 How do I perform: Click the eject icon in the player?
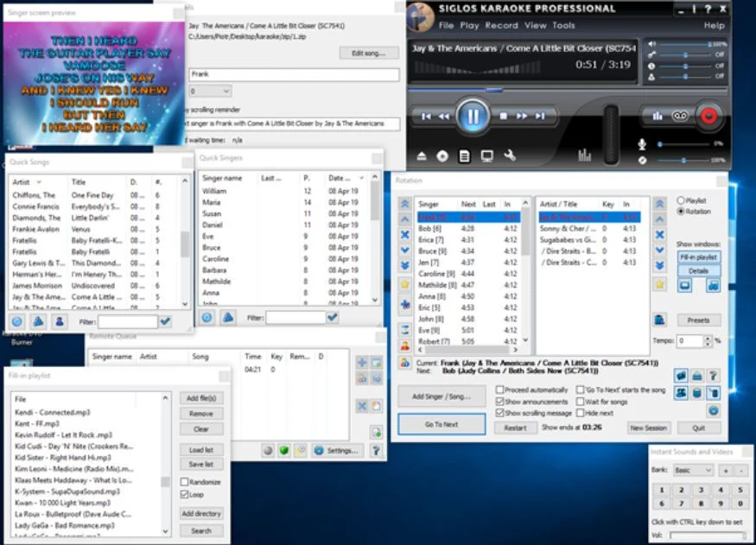tap(422, 156)
